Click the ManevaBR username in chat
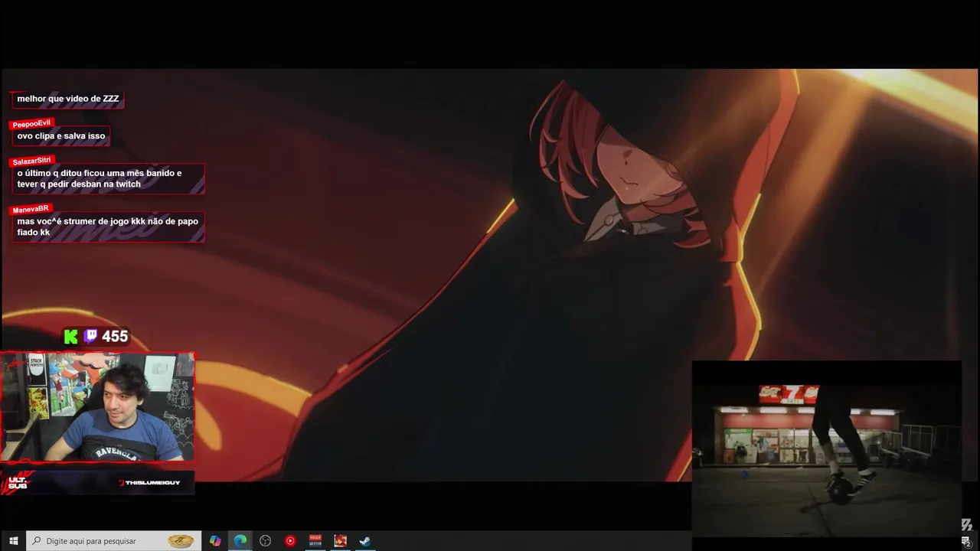 (31, 209)
